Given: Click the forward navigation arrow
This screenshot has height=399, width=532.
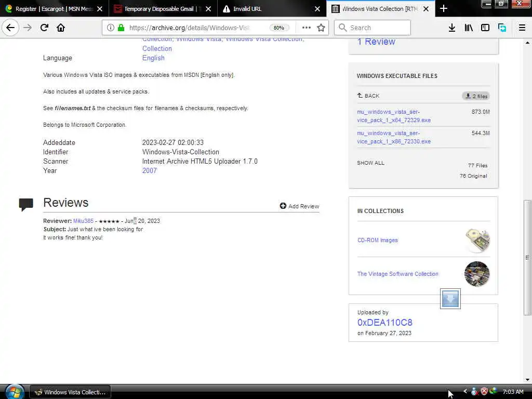Looking at the screenshot, I should point(28,28).
